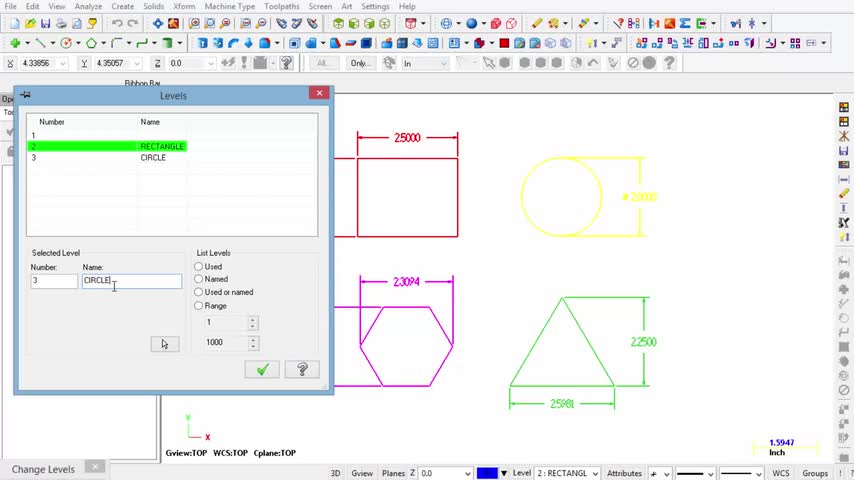Screen dimensions: 854x480
Task: Click the Only... selection button
Action: [361, 64]
